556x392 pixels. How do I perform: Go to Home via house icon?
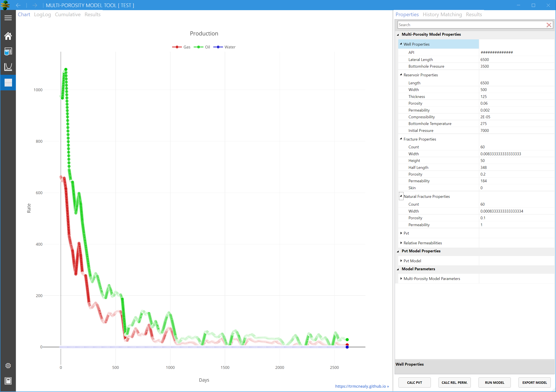point(8,36)
